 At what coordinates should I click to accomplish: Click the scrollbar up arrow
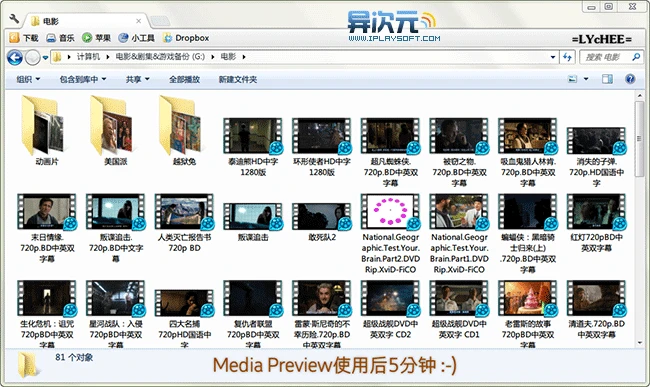coord(639,96)
